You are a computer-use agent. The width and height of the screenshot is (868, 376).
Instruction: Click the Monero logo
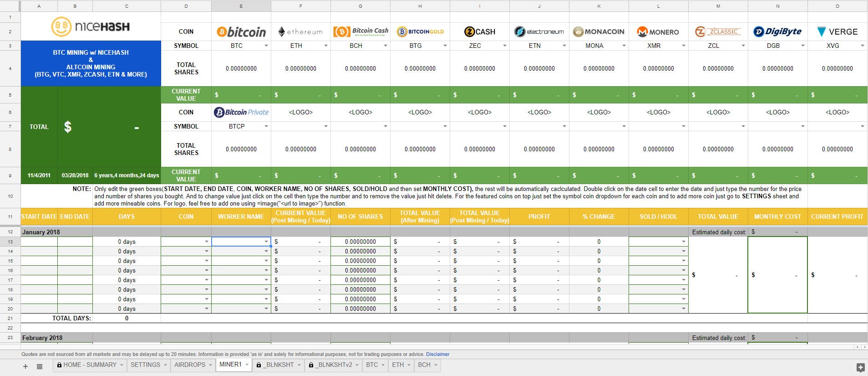coord(658,32)
